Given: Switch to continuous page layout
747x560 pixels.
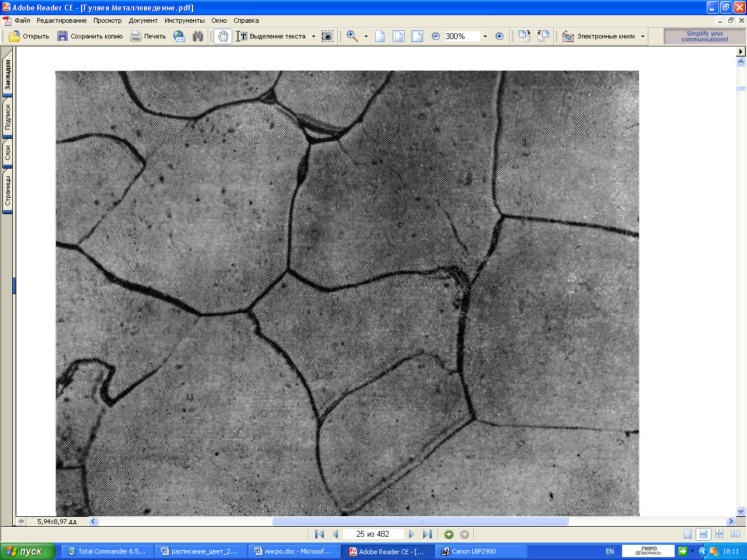Looking at the screenshot, I should click(x=703, y=534).
